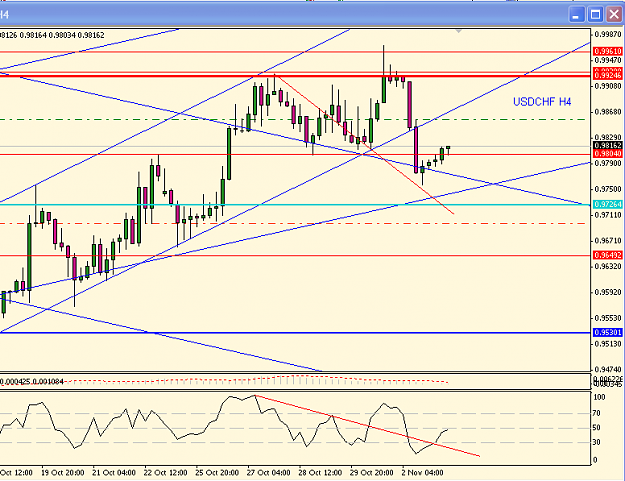Click the 21 Oct 04:00 time label

114,473
